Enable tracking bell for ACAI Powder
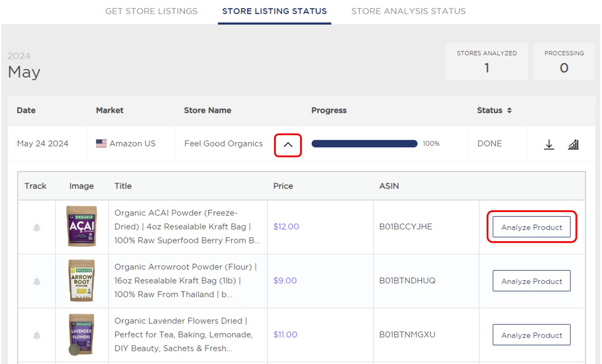The width and height of the screenshot is (602, 364). coord(36,227)
